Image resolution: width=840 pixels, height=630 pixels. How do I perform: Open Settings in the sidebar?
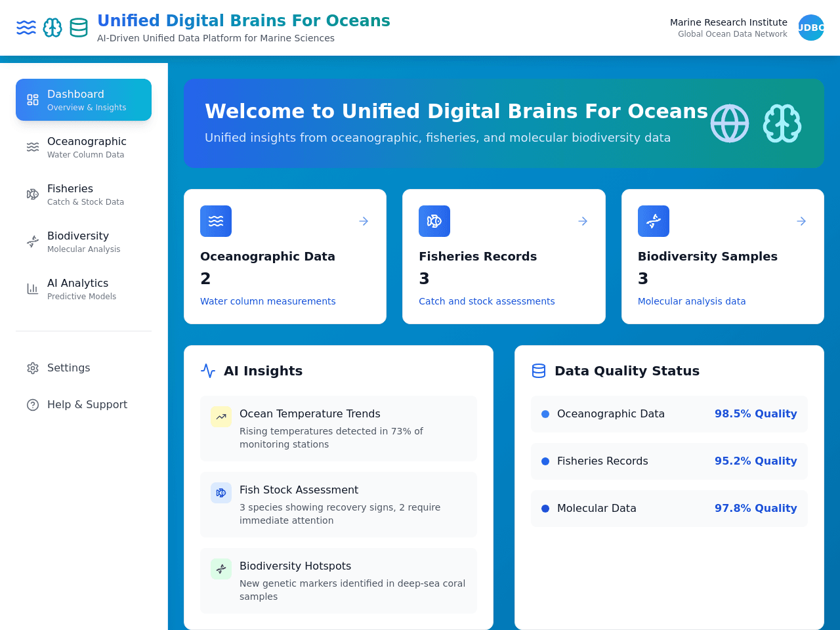pos(83,368)
